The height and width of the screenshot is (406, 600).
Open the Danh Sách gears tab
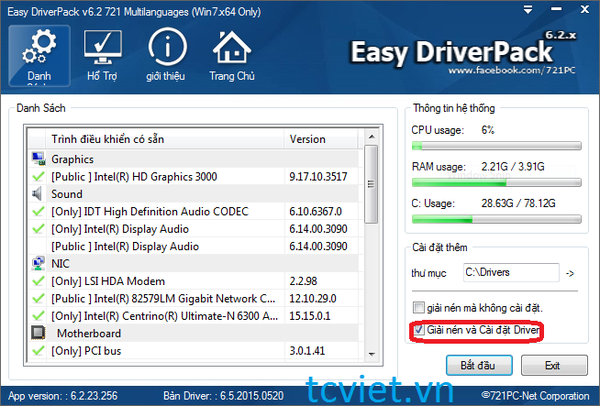click(39, 56)
